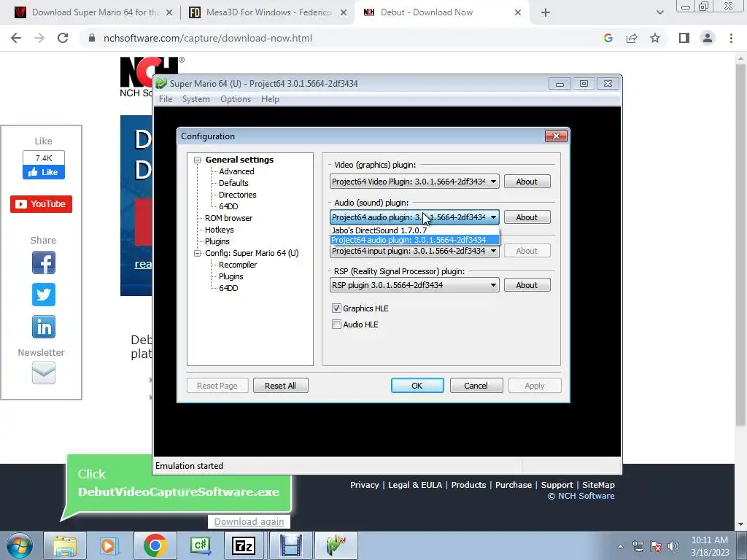Choose highlighted Project64 audio plugin option
This screenshot has width=747, height=560.
414,240
